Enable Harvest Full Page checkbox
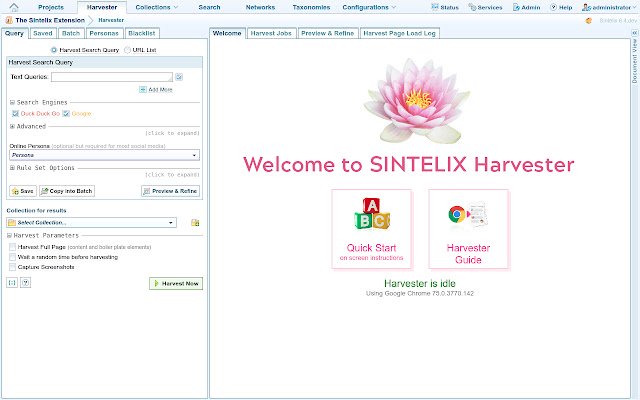 [x=13, y=247]
